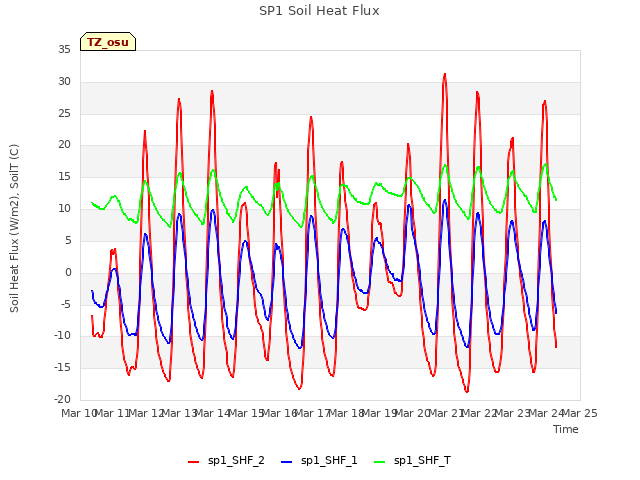Click the 25 y-axis tick label
This screenshot has width=640, height=480.
point(64,113)
